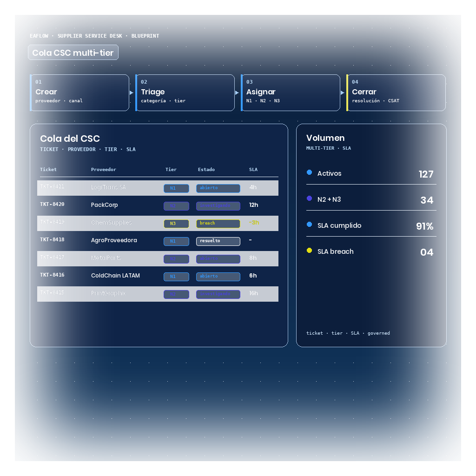Click the SLA column header
This screenshot has height=476, width=476.
pos(253,169)
